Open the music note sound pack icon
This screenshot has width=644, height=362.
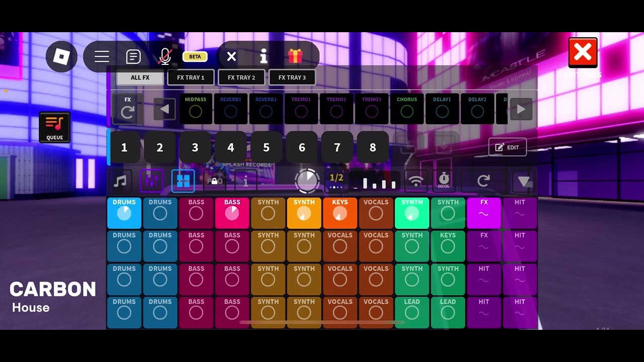click(120, 181)
